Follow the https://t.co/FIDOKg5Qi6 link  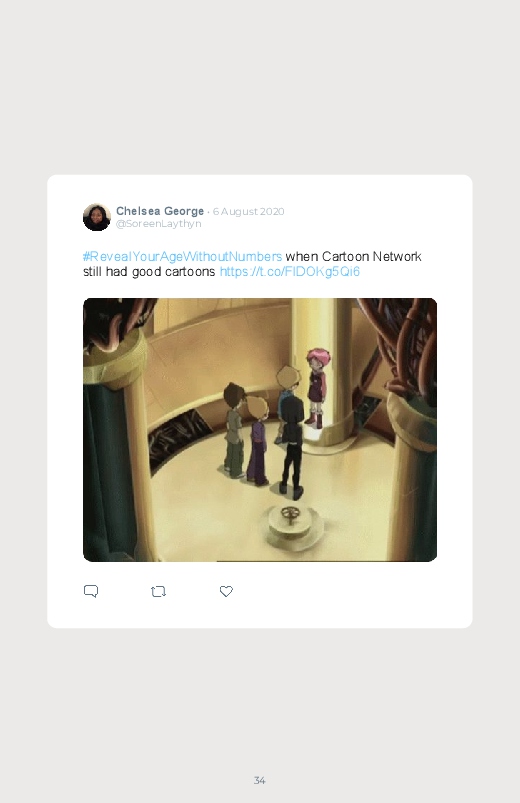pyautogui.click(x=290, y=271)
